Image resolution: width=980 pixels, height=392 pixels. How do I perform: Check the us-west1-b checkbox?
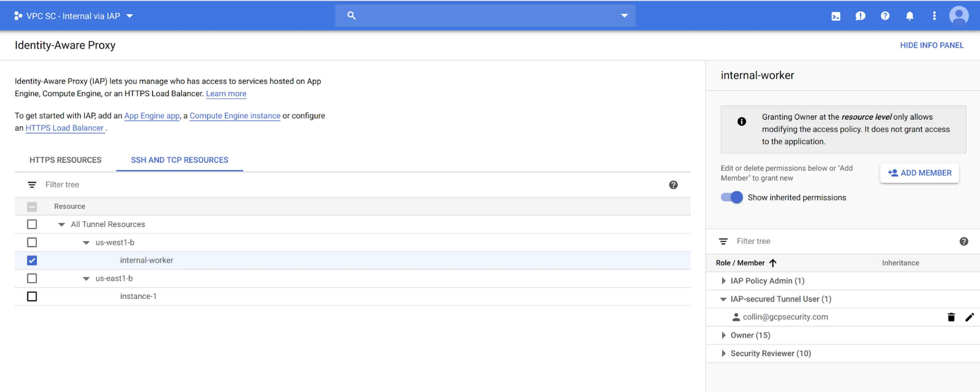(32, 242)
